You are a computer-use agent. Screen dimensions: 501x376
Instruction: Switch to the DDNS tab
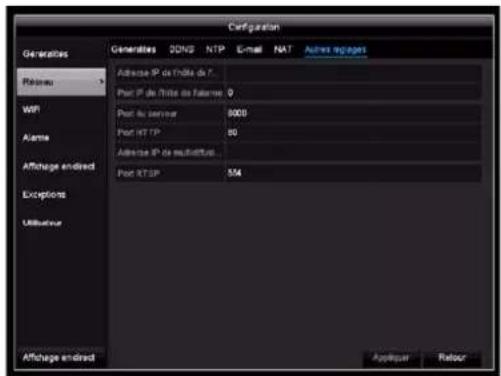[x=182, y=49]
